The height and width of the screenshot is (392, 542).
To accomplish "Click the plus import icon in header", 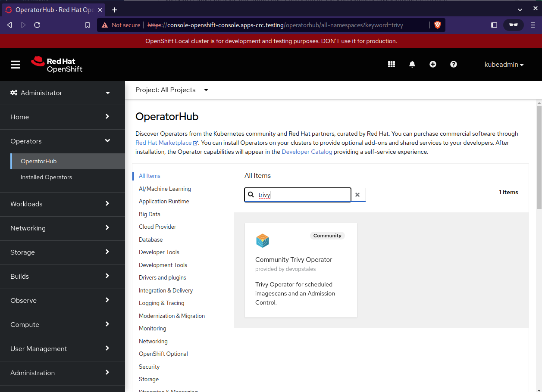I will pos(433,64).
